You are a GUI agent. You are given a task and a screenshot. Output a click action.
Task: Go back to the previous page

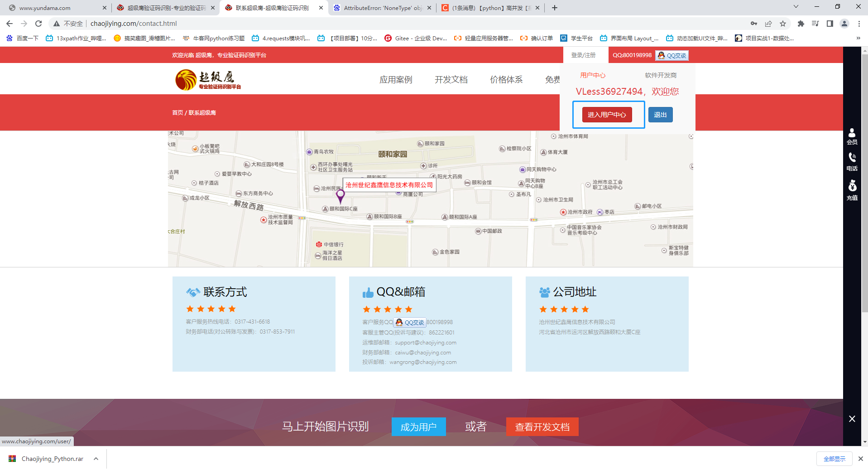(10, 24)
